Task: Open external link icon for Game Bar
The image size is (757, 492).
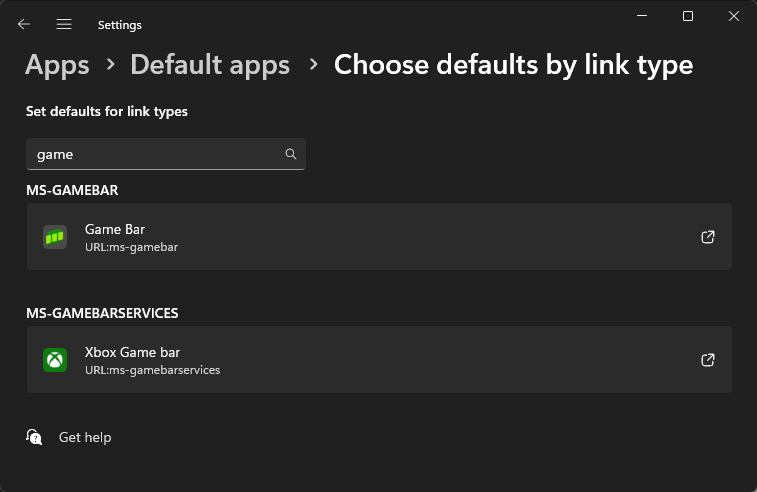Action: pyautogui.click(x=708, y=237)
